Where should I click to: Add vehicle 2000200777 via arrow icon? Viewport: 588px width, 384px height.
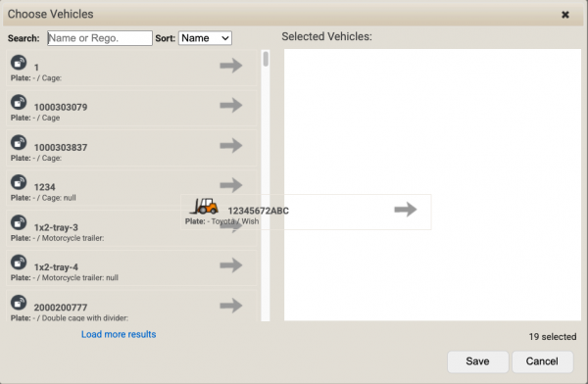pos(231,306)
